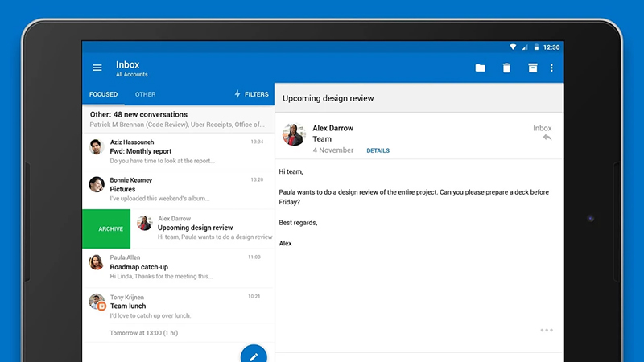Click Tomorrow at 13:00 (1 hr) event time
644x362 pixels.
tap(144, 333)
